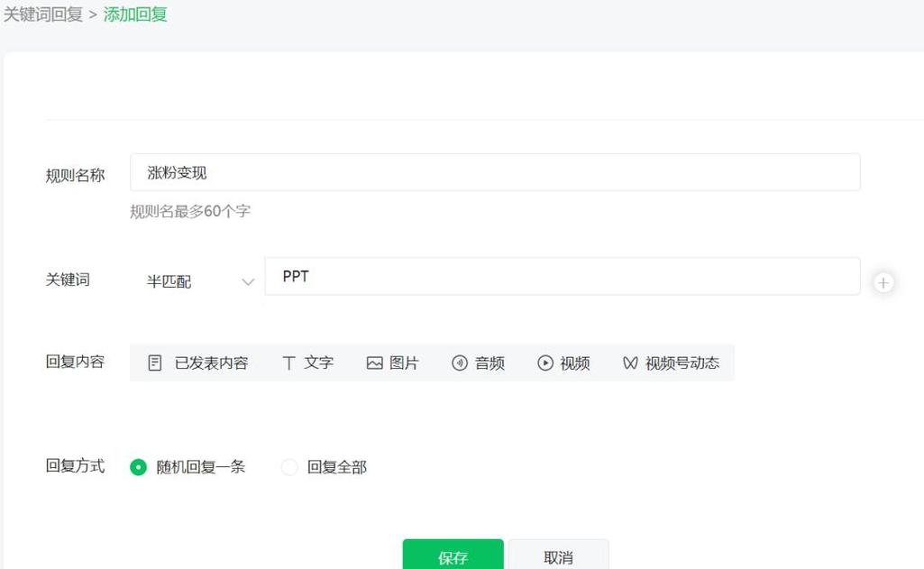
Task: Choose the 图片 image reply option
Action: tap(392, 363)
